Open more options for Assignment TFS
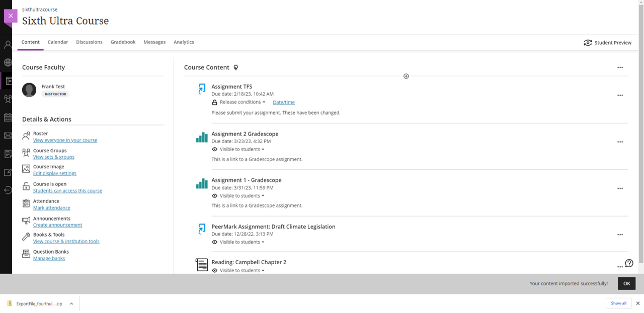 coord(620,95)
